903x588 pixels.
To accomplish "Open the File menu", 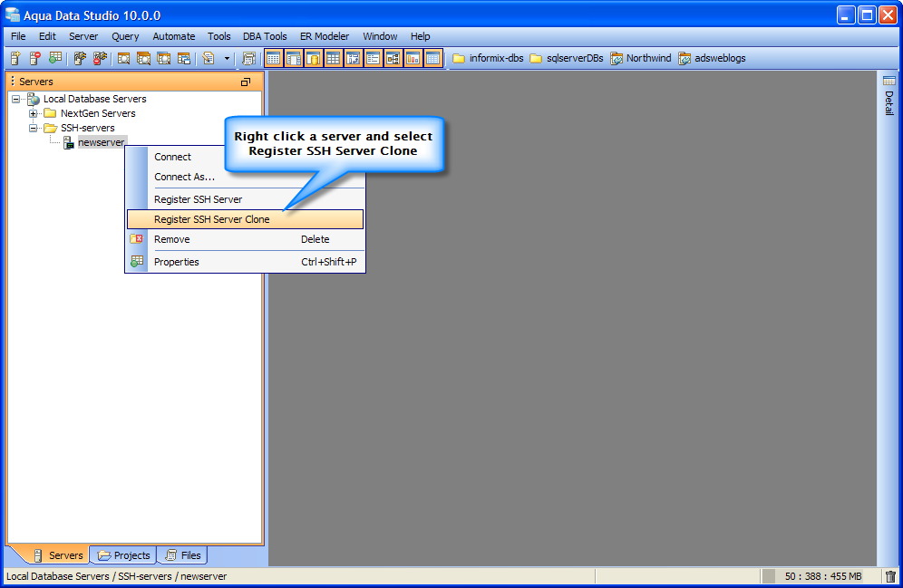I will (18, 36).
